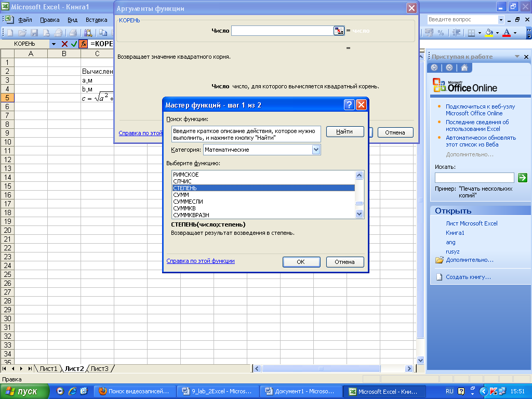
Task: Click the green Start Search arrow in the task pane
Action: [x=523, y=177]
